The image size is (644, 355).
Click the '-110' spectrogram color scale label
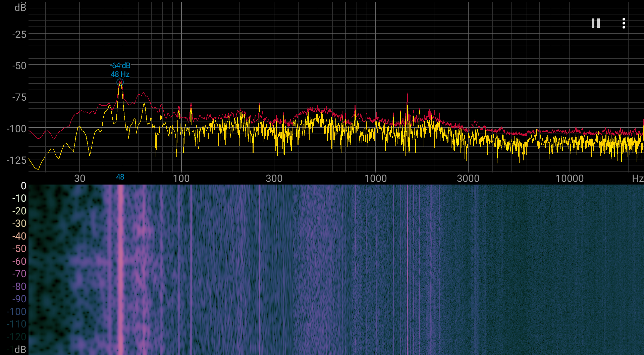16,324
